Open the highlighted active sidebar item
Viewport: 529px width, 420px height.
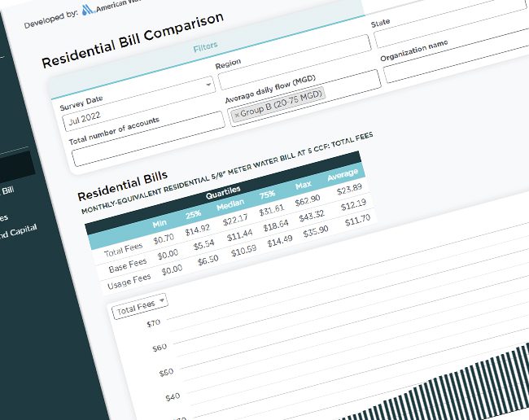click(16, 165)
